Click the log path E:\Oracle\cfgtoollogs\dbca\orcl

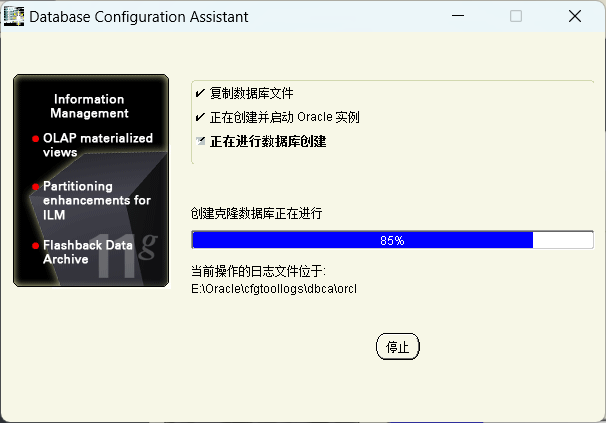(x=274, y=289)
